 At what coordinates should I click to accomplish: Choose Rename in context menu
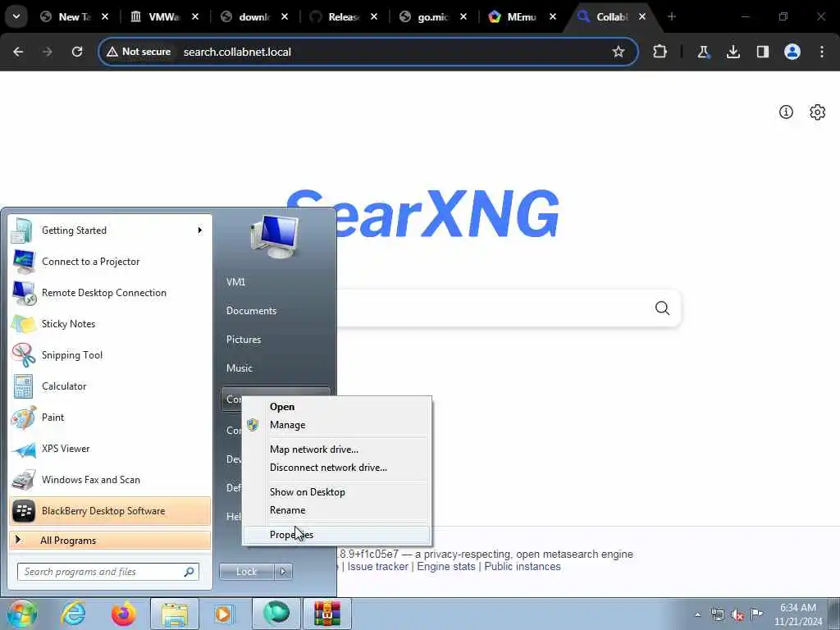point(336,510)
